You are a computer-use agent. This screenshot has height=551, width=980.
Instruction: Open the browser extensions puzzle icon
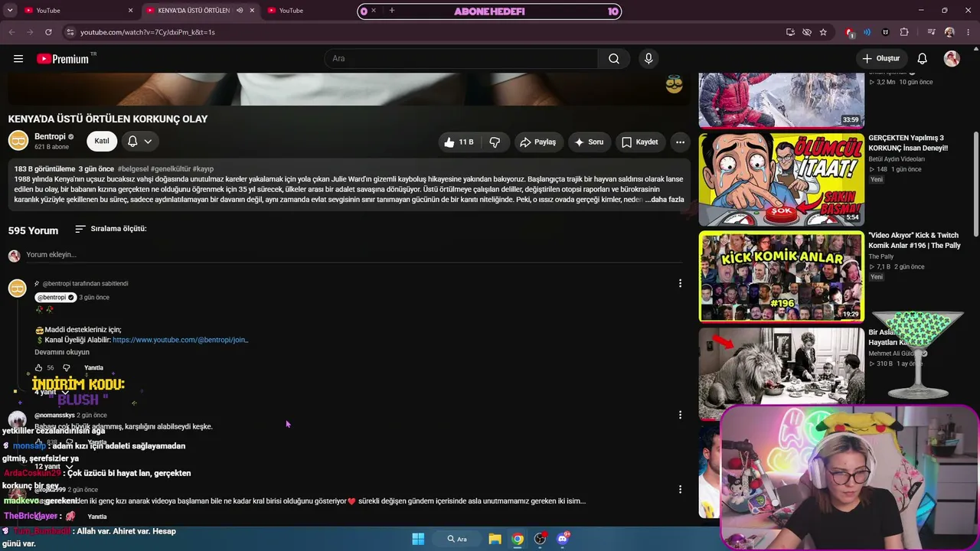pos(904,32)
